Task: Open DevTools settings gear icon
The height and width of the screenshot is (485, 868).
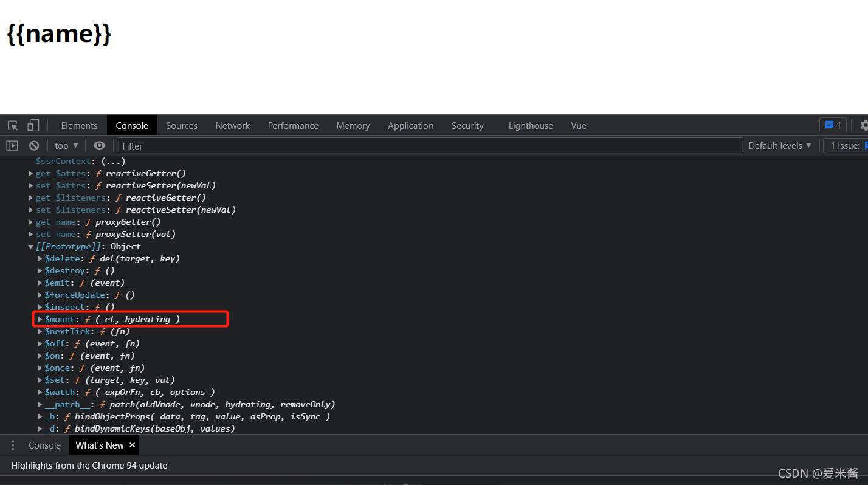Action: 864,125
